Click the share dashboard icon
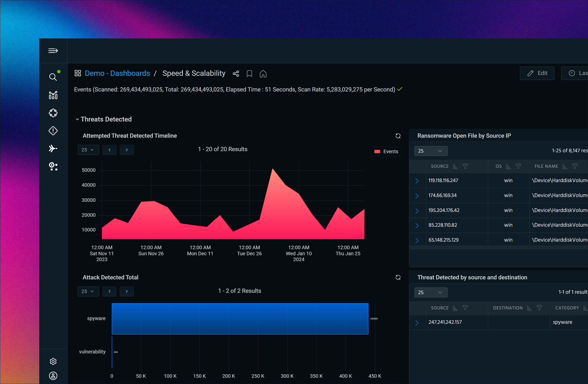 236,74
